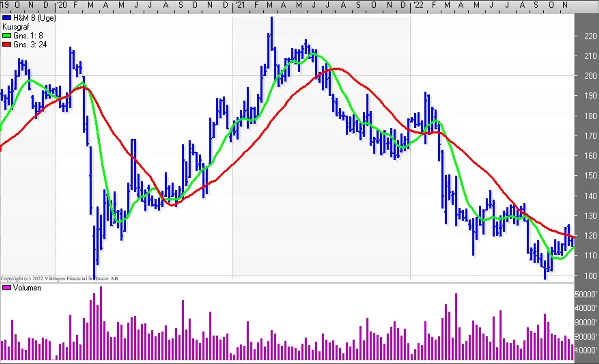Click the 180 label on price axis
This screenshot has height=364, width=599.
point(590,116)
